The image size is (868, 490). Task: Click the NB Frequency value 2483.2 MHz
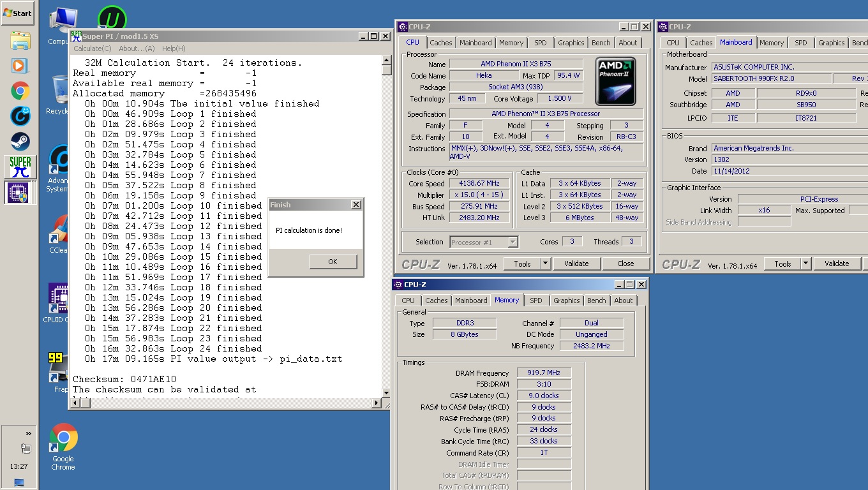point(592,346)
